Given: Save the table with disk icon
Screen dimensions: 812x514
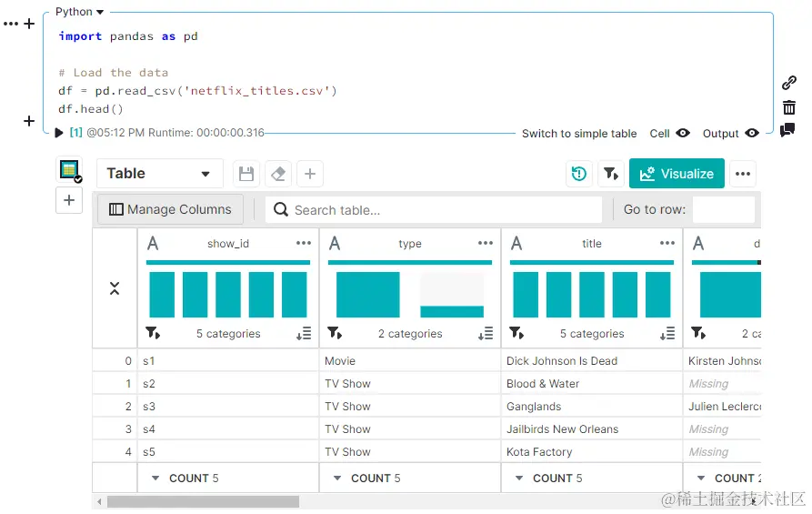Looking at the screenshot, I should pos(246,174).
